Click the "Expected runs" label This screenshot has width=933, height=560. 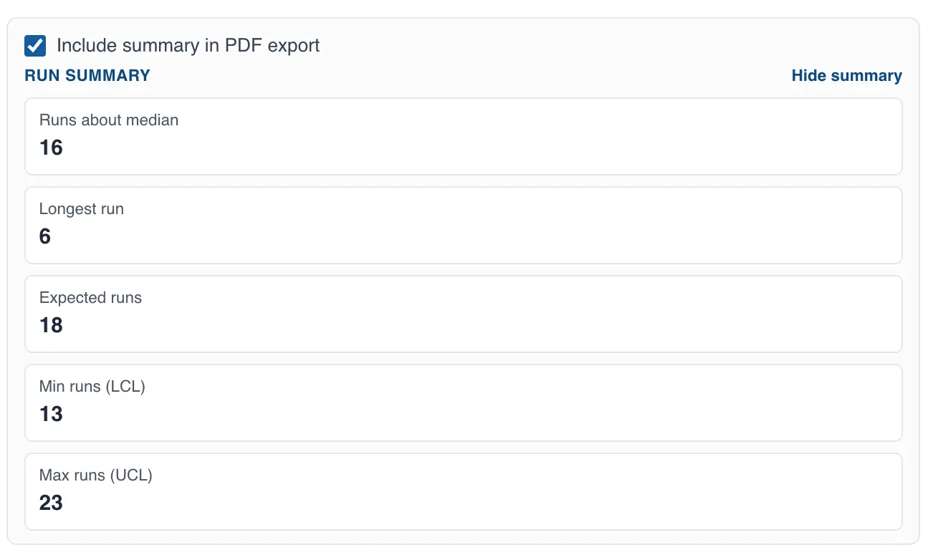pyautogui.click(x=90, y=298)
